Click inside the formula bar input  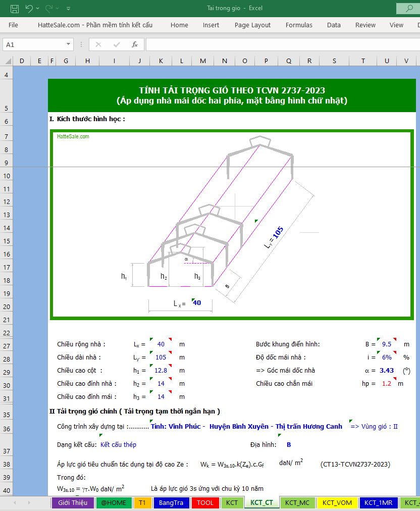pos(283,44)
